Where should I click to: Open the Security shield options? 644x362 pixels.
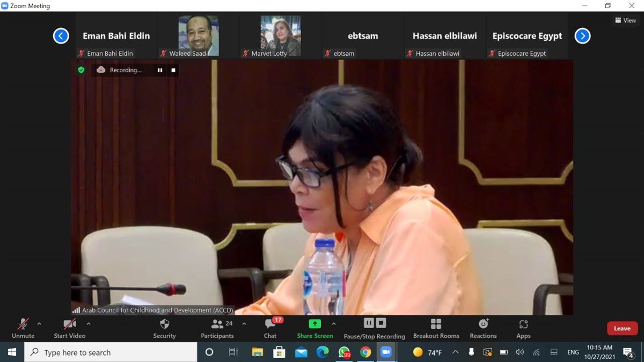point(164,324)
